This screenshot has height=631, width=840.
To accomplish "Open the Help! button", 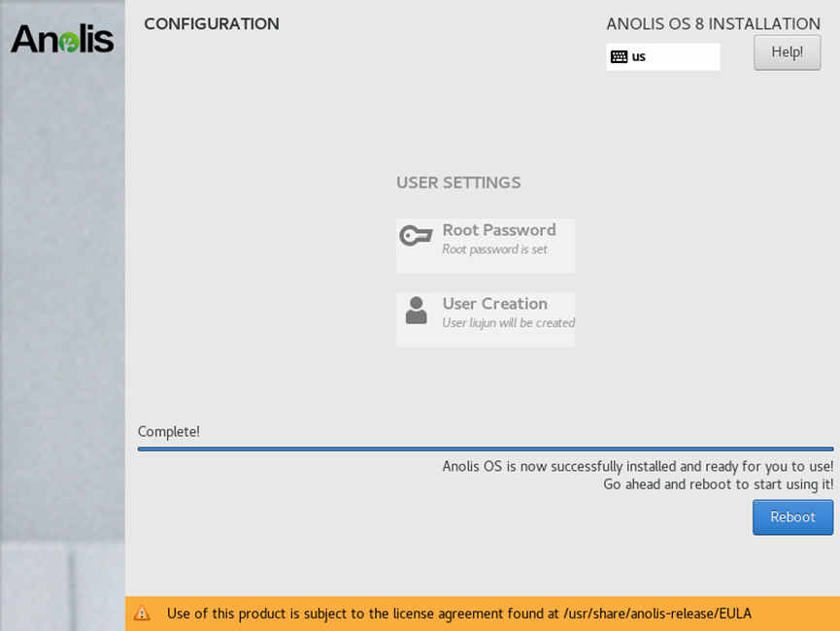I will click(787, 52).
